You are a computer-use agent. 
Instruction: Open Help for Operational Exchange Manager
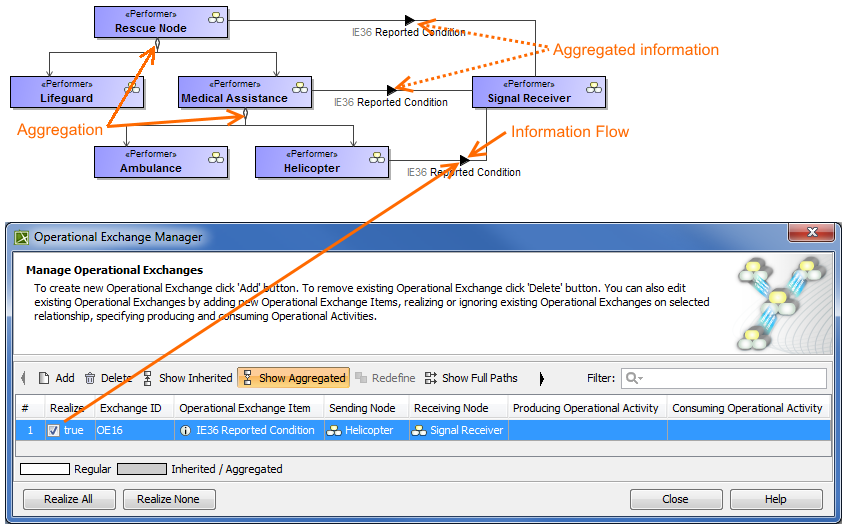776,499
